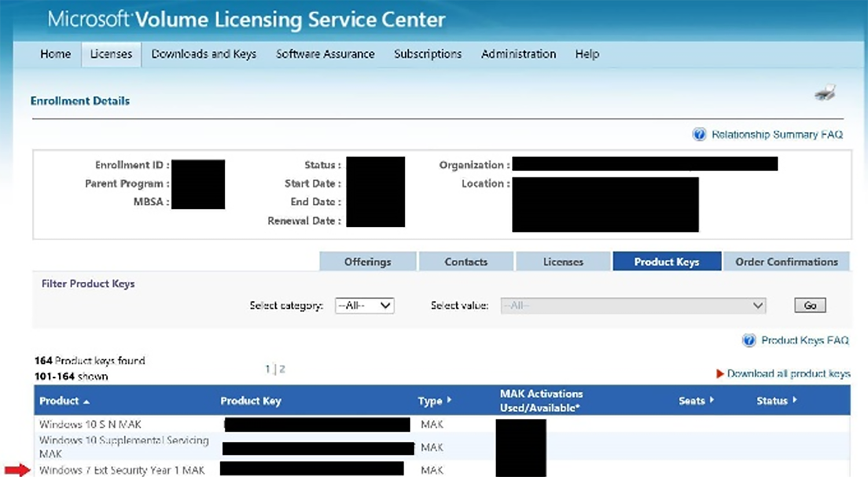Navigate to page 2 of product keys
Viewport: 868px width, 489px height.
[281, 367]
